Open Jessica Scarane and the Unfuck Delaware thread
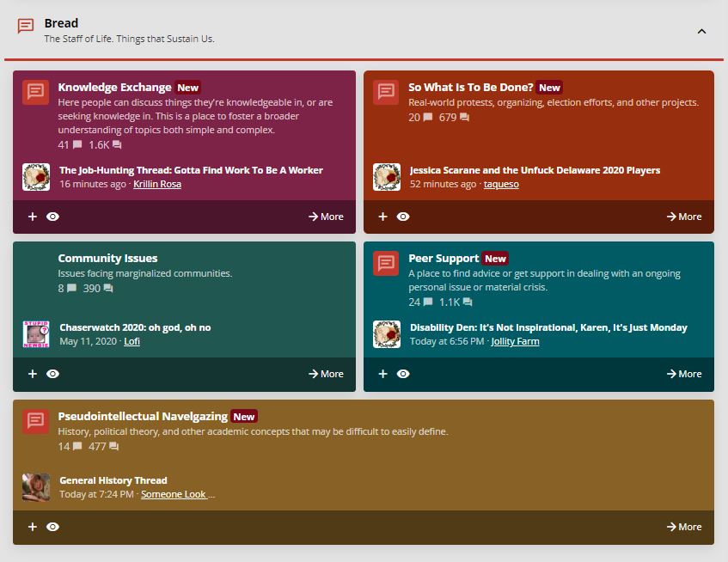The height and width of the screenshot is (562, 728). click(x=535, y=170)
